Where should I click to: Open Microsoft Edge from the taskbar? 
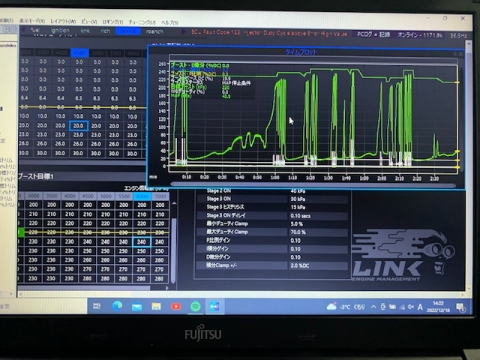click(117, 306)
